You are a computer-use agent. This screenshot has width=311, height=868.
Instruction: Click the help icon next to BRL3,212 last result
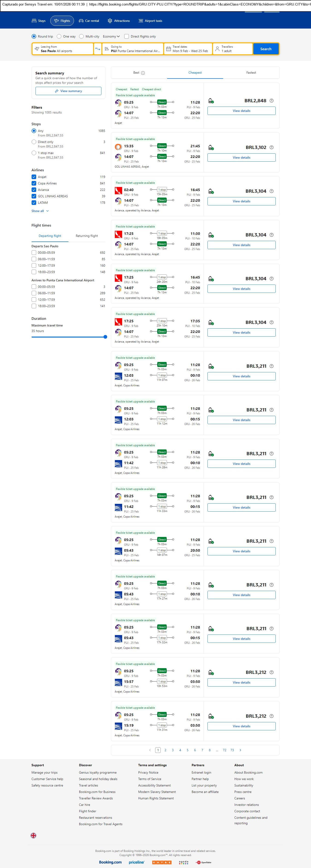coord(272,716)
